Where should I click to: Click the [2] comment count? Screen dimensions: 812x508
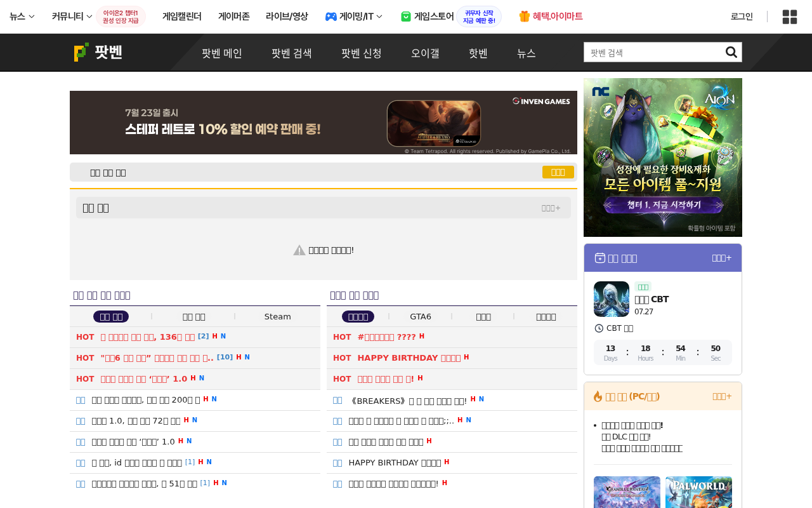click(203, 336)
